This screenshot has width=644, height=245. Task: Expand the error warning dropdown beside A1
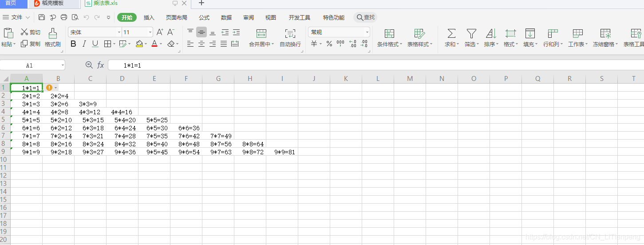pyautogui.click(x=56, y=88)
